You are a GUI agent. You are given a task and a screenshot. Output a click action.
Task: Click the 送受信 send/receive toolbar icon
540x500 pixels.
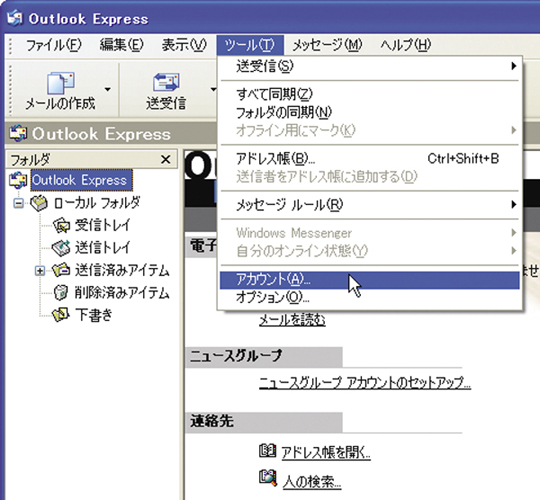click(166, 82)
